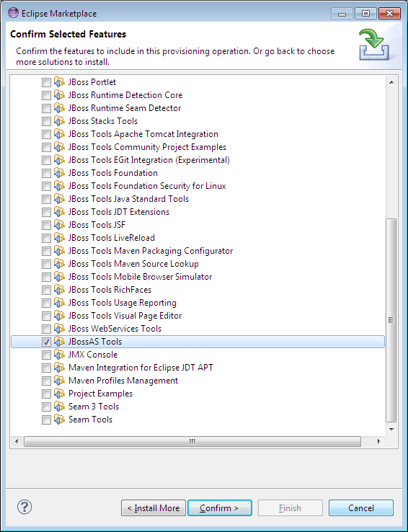
Task: Click the feature icon beside Seam Tools
Action: coord(59,420)
